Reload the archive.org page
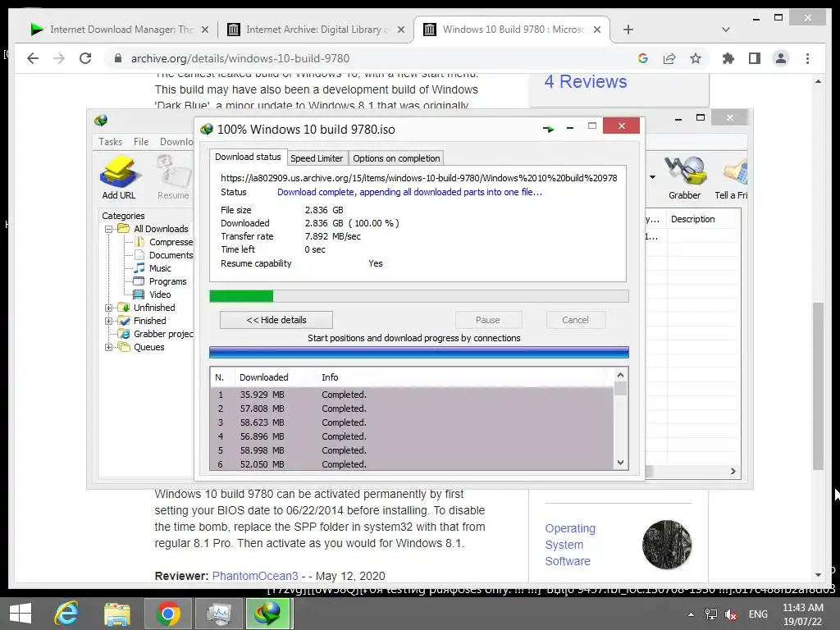Viewport: 840px width, 630px height. tap(85, 58)
